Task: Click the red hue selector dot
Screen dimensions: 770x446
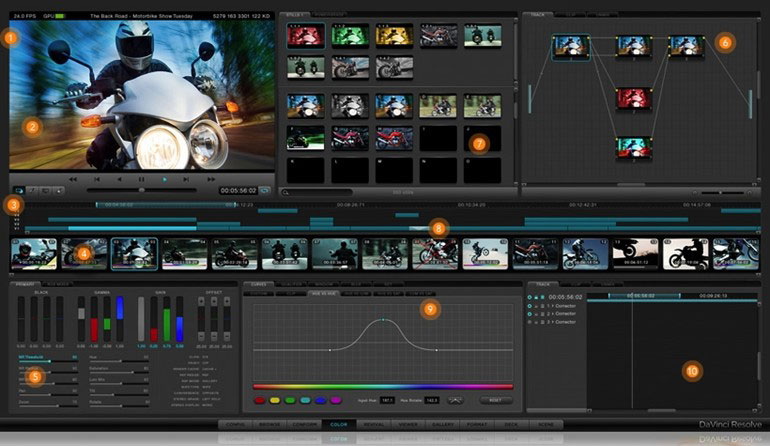Action: point(258,400)
